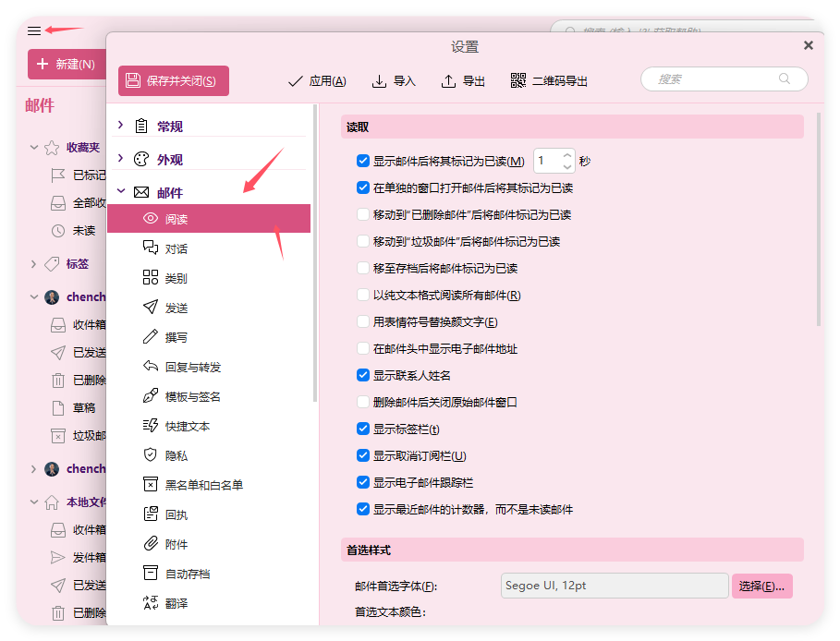Viewport: 840px width, 641px height.
Task: Collapse 本地文件夹 chevron in mail sidebar
Action: [x=34, y=502]
